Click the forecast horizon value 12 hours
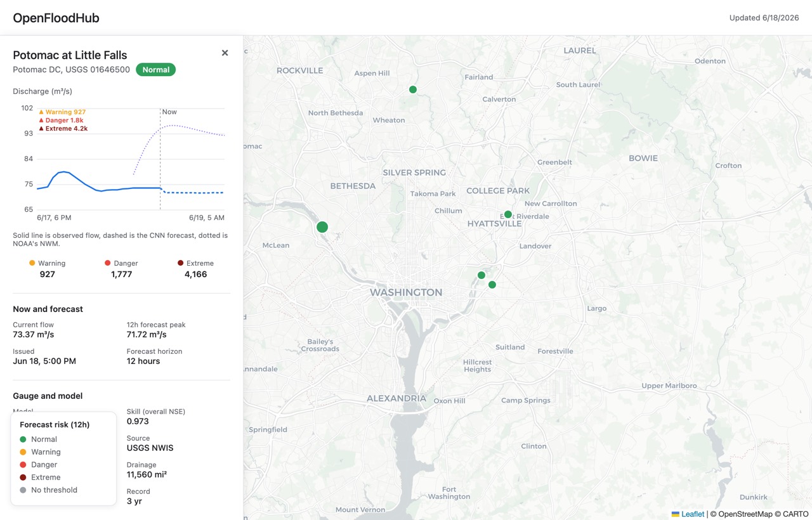 coord(143,361)
